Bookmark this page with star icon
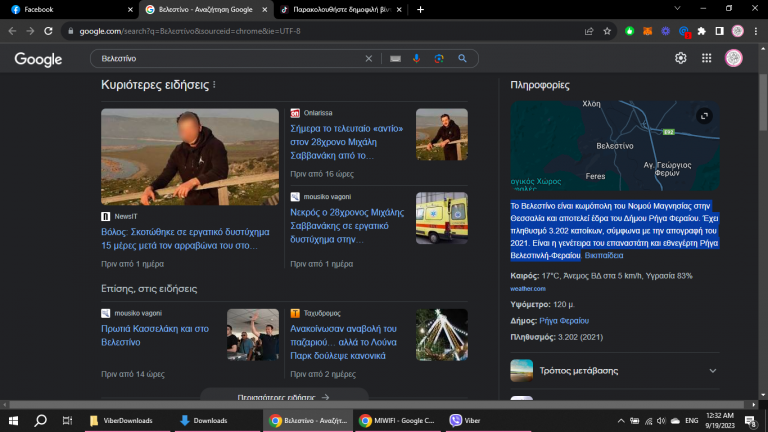The width and height of the screenshot is (768, 432). (607, 31)
